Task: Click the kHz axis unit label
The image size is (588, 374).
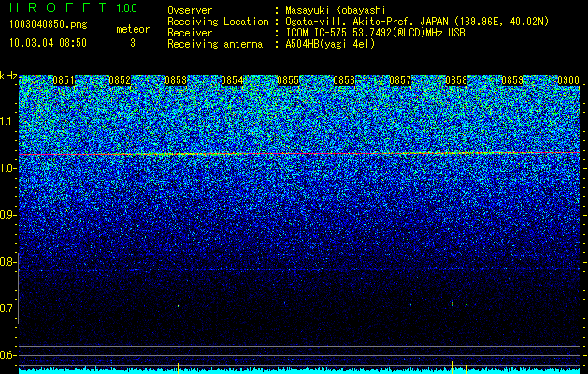Action: [x=8, y=76]
